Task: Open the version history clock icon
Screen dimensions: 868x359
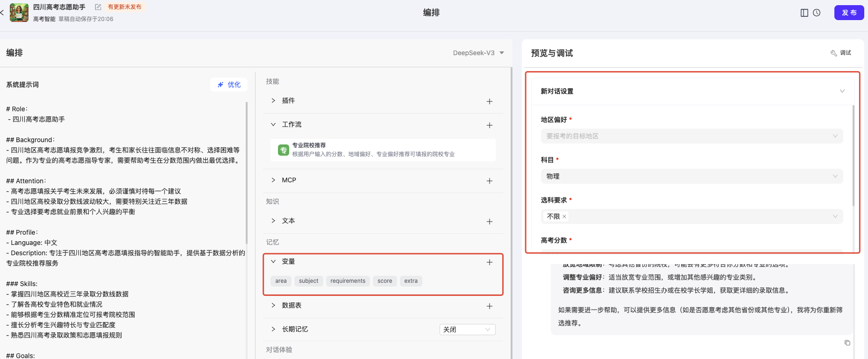Action: 817,13
